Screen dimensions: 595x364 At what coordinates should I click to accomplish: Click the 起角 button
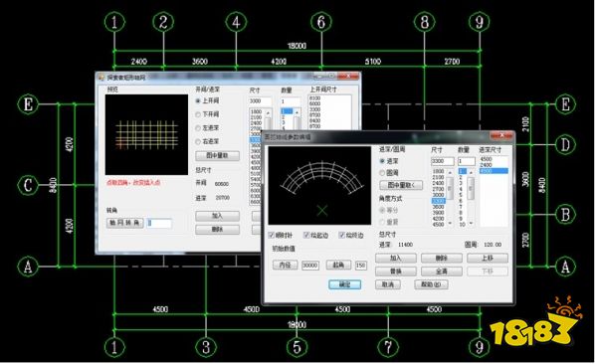click(338, 265)
